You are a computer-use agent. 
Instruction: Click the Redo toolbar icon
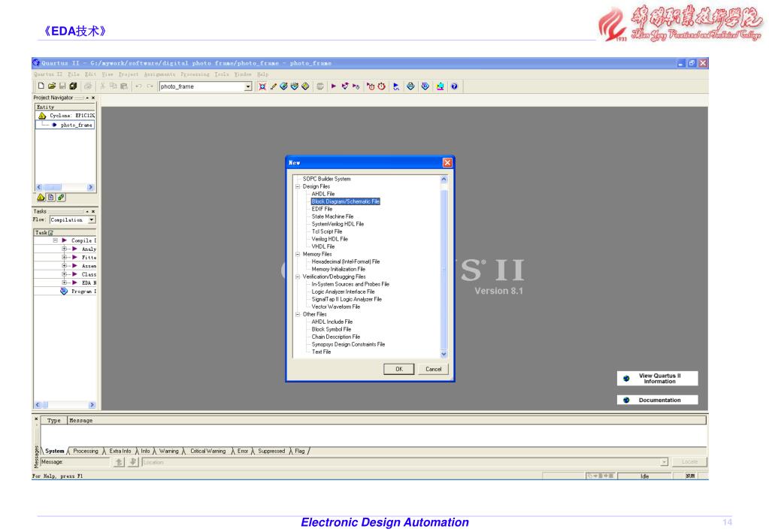150,86
